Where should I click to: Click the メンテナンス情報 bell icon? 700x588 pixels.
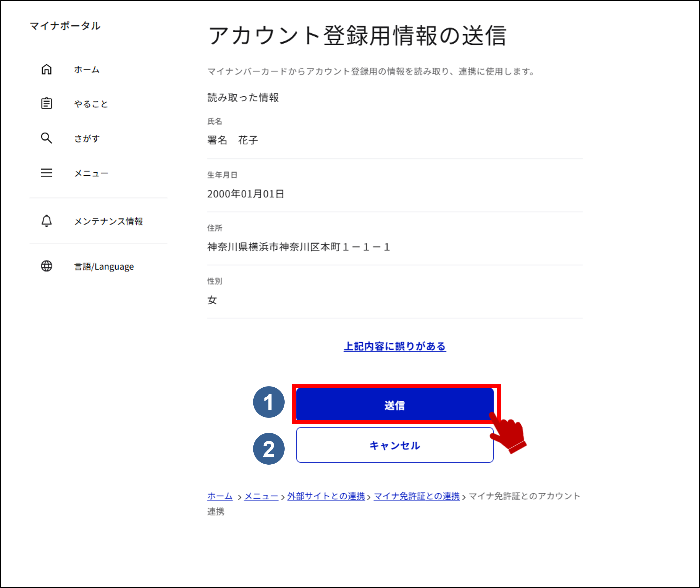pyautogui.click(x=46, y=221)
